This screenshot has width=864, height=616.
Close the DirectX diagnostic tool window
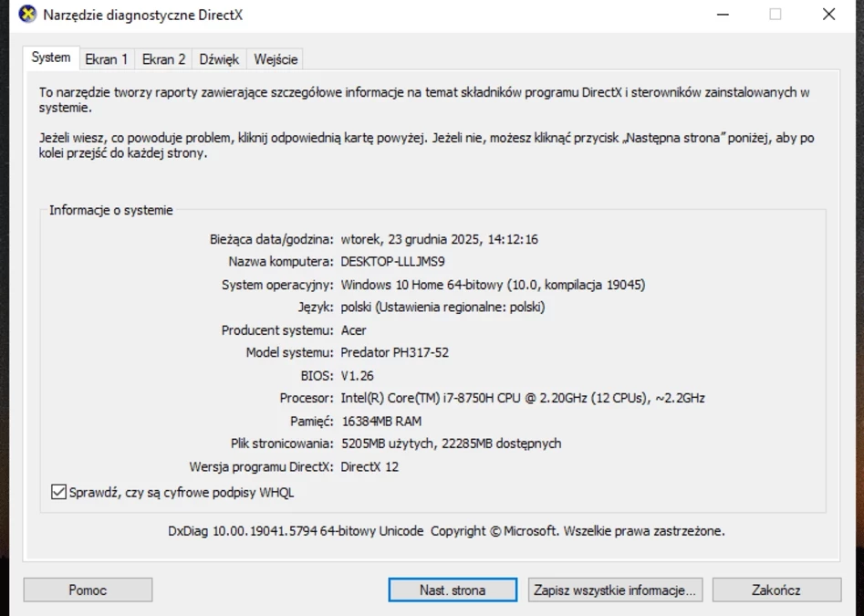click(x=828, y=15)
